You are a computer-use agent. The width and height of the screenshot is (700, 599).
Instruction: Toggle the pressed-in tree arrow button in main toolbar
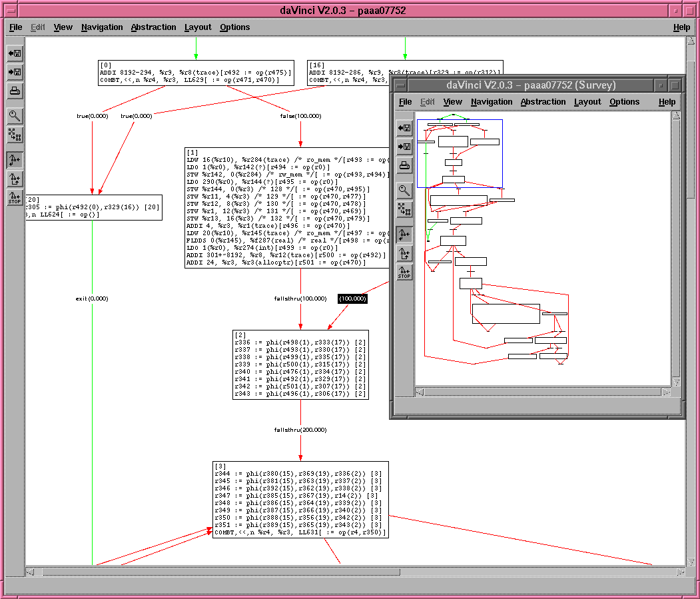coord(15,160)
